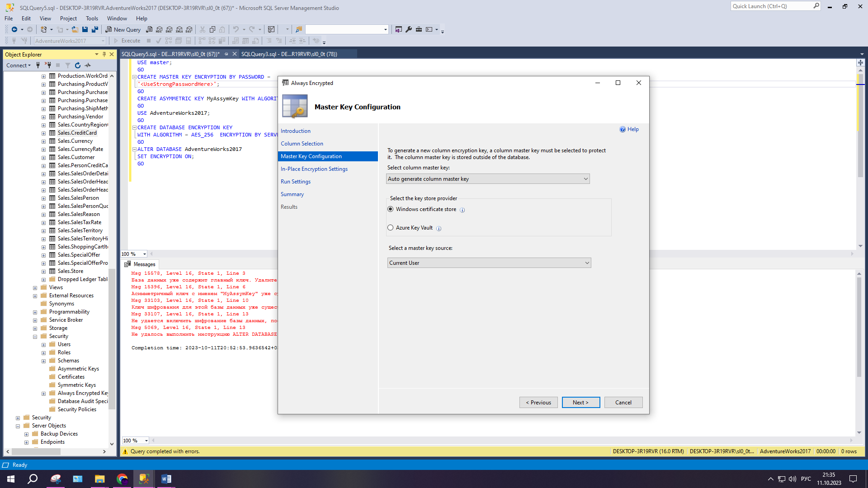Expand the Views folder node
The height and width of the screenshot is (488, 868).
pos(35,288)
